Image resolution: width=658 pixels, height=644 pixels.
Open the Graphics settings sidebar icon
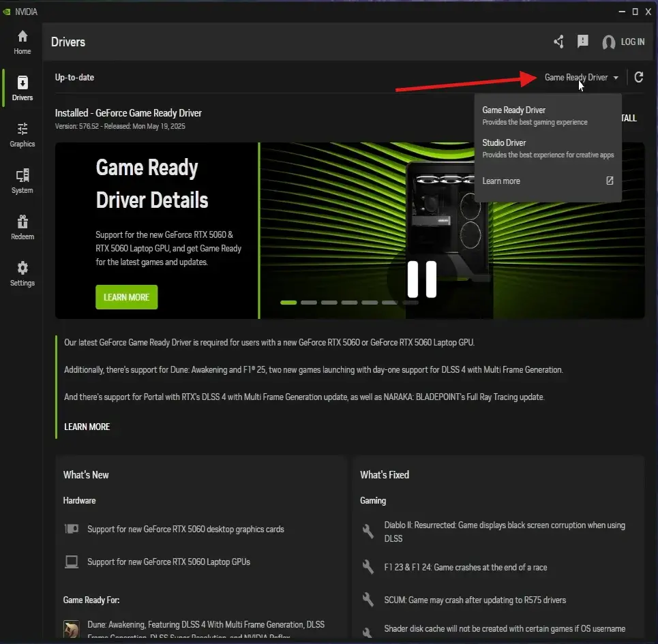point(23,134)
